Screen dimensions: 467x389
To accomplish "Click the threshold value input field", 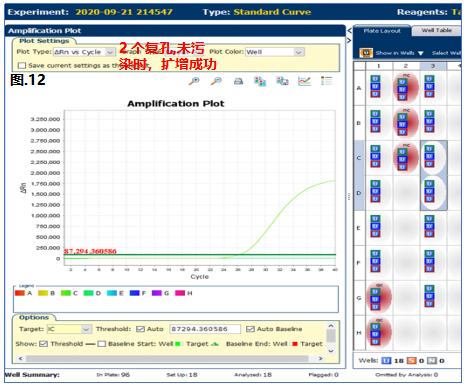I will [x=205, y=329].
